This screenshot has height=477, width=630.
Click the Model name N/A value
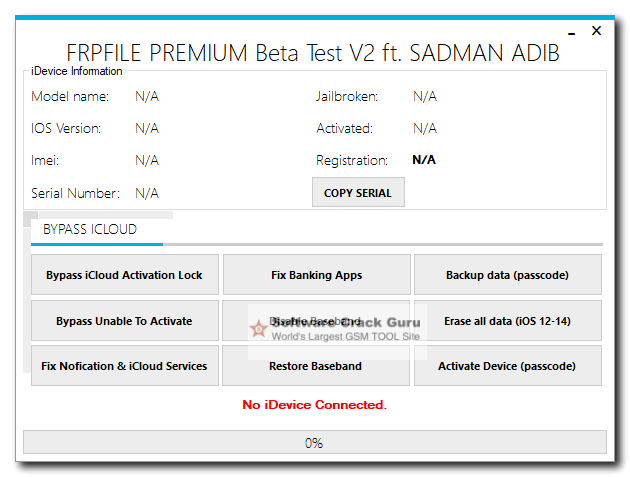click(147, 96)
